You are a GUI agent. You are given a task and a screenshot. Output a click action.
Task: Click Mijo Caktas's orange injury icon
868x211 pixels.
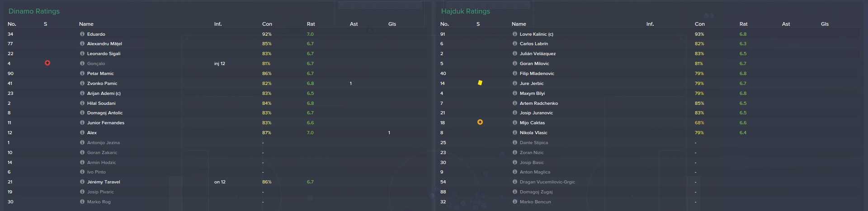(x=480, y=122)
